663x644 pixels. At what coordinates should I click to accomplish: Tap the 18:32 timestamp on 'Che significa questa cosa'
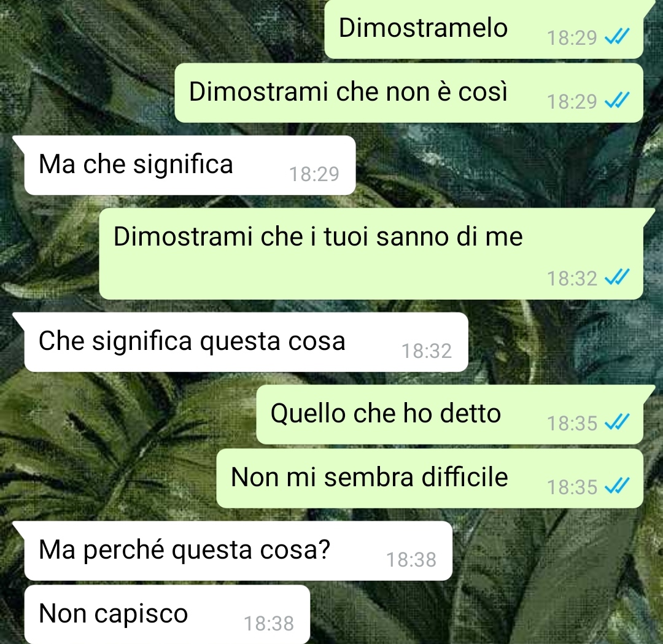427,351
